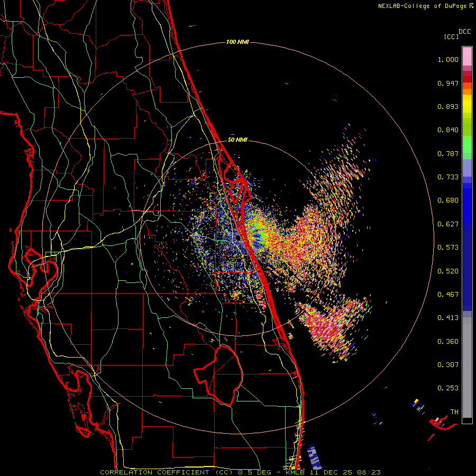Viewport: 476px width, 476px height.
Task: Click the 0.413 scale value
Action: 448,318
